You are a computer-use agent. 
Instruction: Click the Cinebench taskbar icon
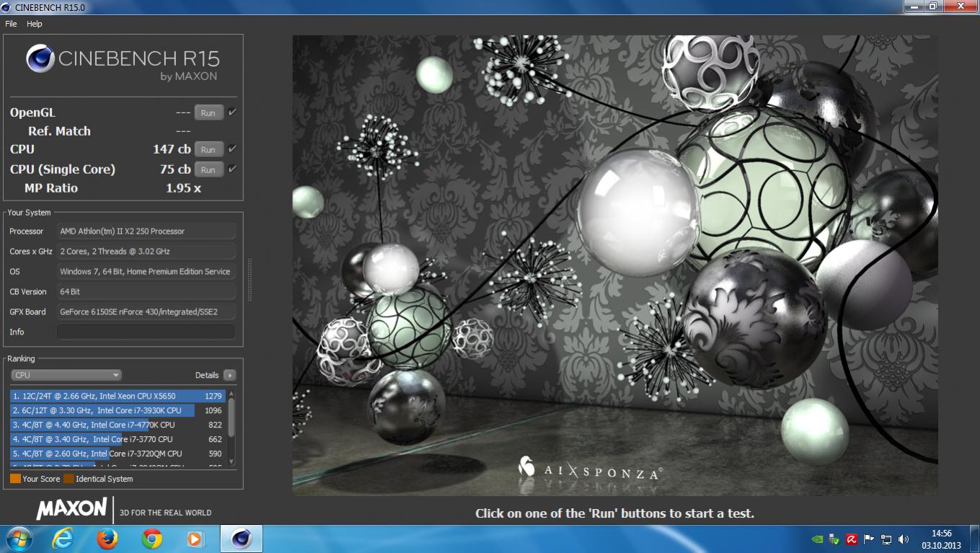coord(241,539)
